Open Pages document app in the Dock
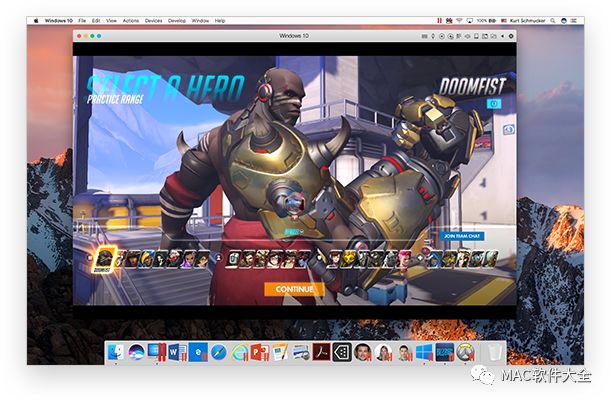Screen dimensions: 611x402 click(280, 353)
